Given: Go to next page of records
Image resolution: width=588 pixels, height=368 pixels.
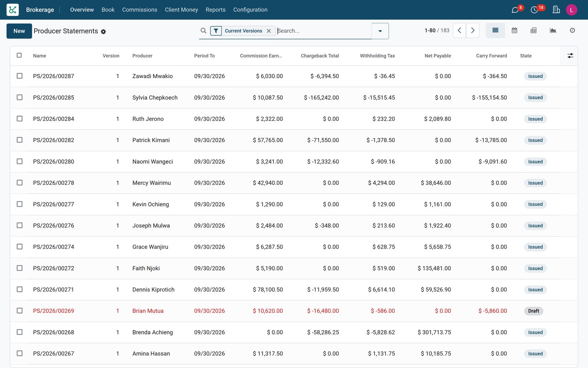Looking at the screenshot, I should 473,31.
